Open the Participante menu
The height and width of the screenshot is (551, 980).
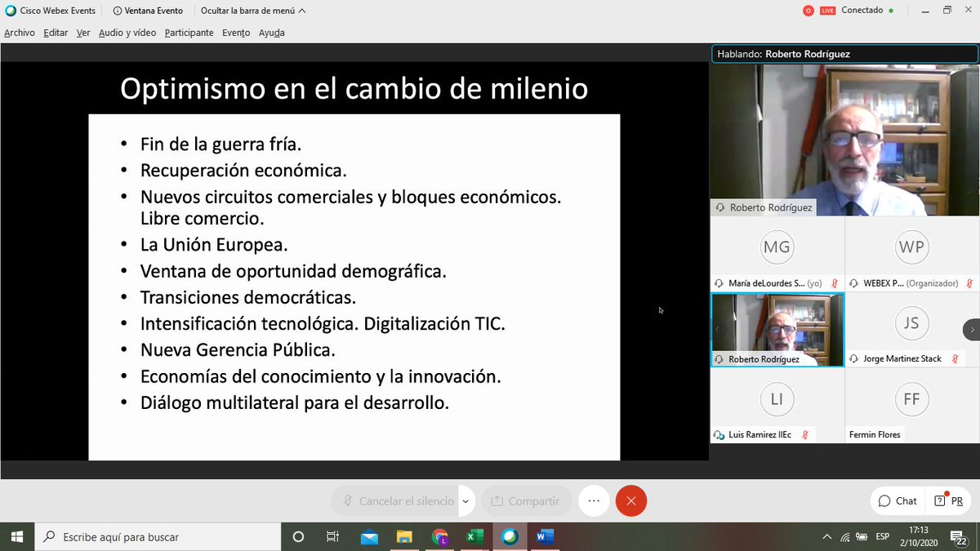189,33
